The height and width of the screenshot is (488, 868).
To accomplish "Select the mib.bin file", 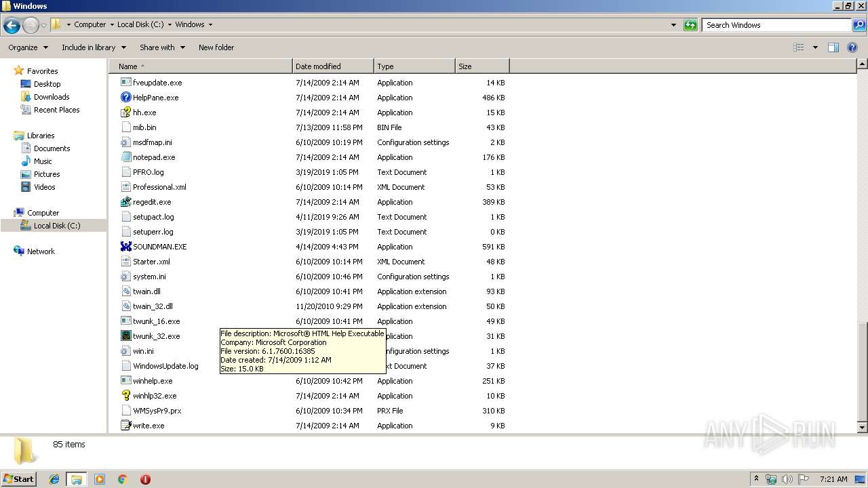I will click(x=144, y=127).
